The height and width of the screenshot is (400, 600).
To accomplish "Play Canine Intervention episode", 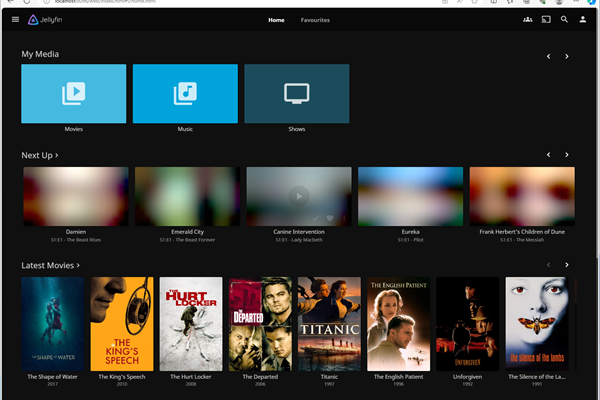I will coord(298,196).
